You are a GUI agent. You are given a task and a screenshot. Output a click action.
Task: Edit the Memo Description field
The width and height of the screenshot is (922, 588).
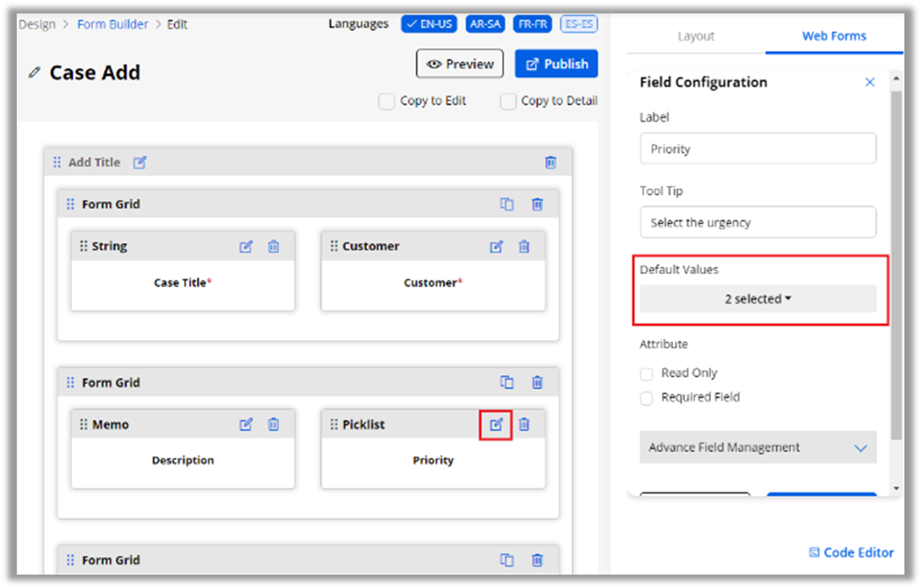coord(246,425)
